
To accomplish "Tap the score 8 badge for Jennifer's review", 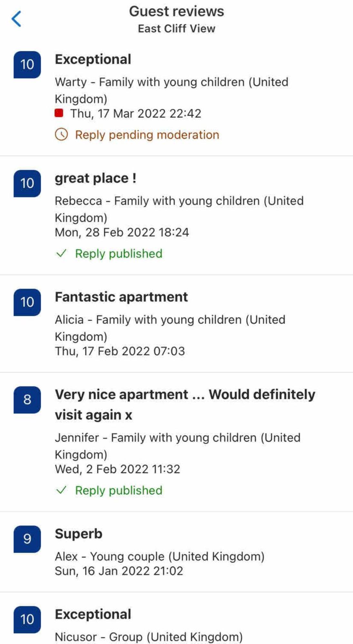I will (x=27, y=400).
